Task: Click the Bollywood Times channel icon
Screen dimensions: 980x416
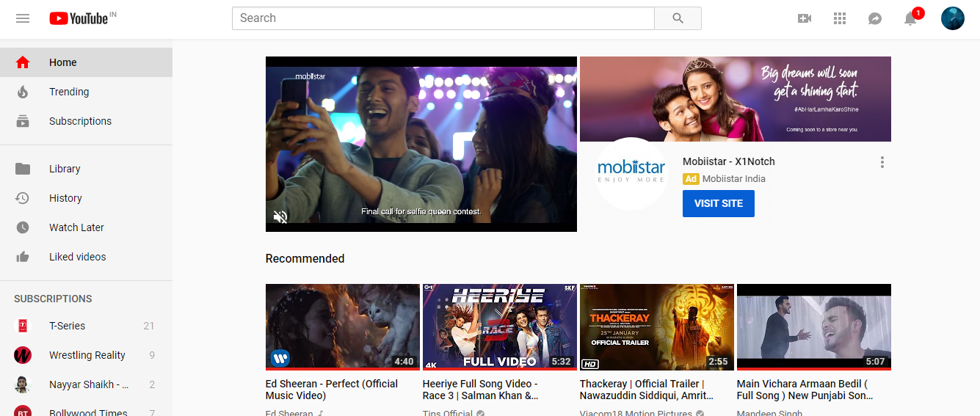Action: (x=23, y=411)
